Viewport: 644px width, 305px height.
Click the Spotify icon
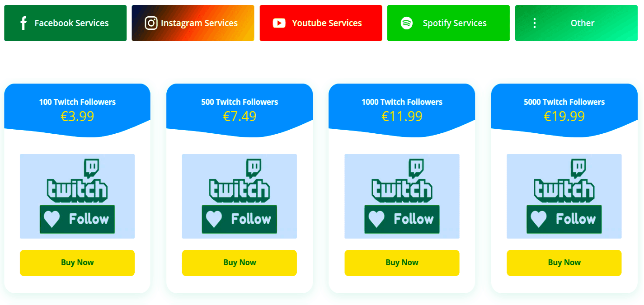pos(406,23)
